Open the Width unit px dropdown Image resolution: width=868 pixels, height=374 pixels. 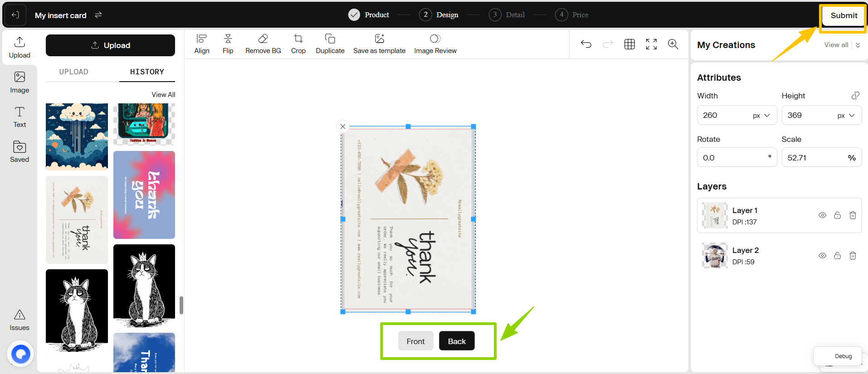(x=761, y=116)
